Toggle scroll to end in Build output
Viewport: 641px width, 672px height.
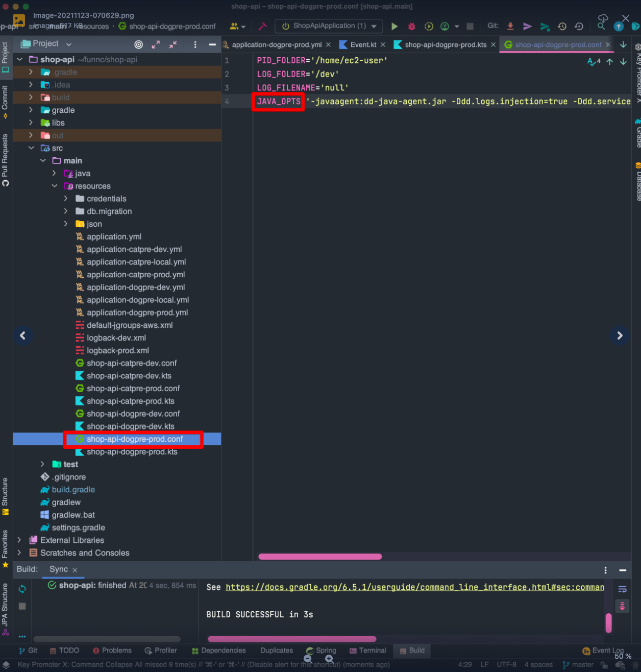click(622, 606)
